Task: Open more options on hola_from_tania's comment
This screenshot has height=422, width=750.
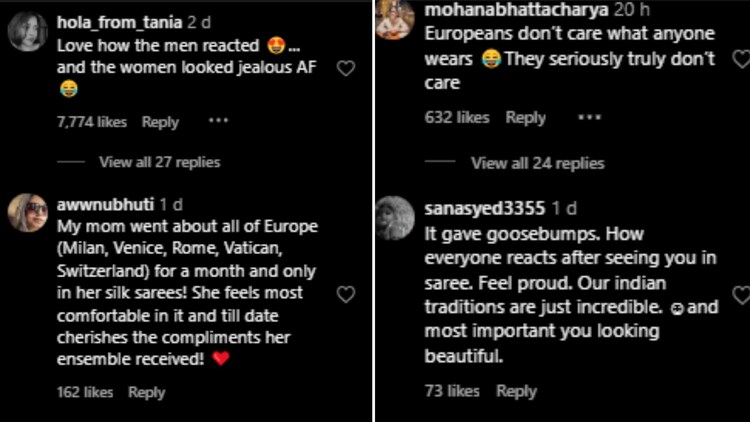Action: click(218, 121)
